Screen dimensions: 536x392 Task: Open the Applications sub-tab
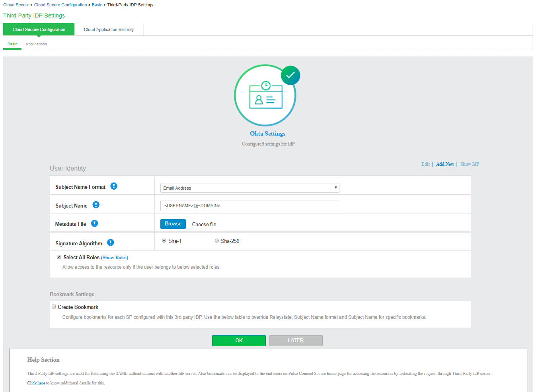(36, 44)
